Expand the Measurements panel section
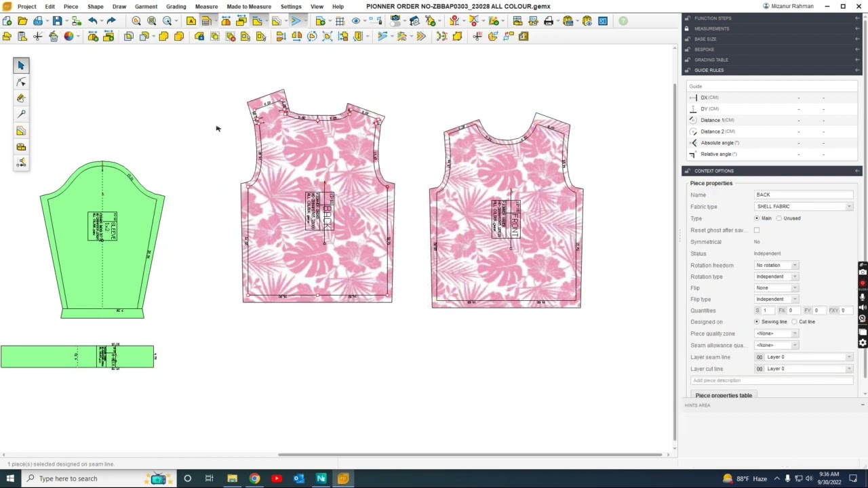The height and width of the screenshot is (488, 868). coord(772,28)
